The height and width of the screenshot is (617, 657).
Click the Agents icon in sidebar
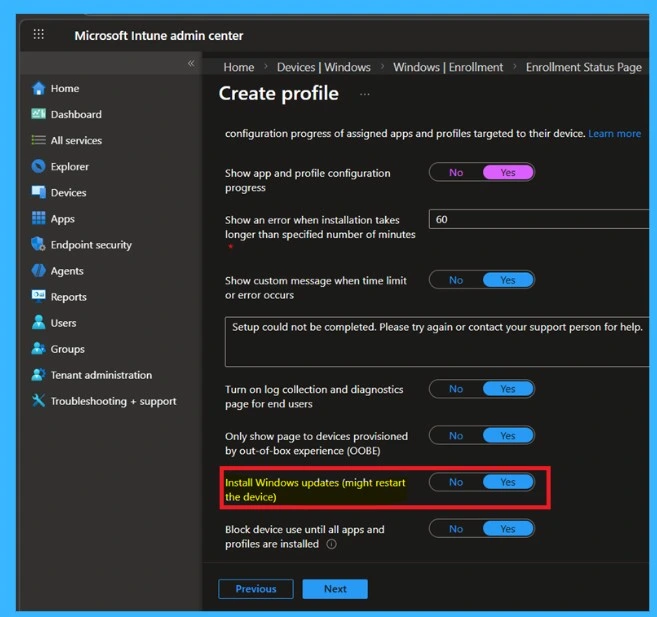(x=39, y=271)
